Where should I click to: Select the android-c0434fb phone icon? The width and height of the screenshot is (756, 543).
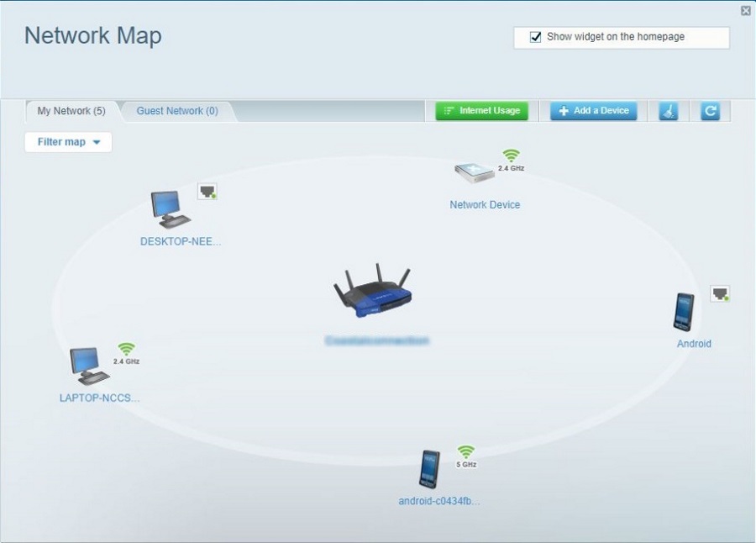pos(429,469)
